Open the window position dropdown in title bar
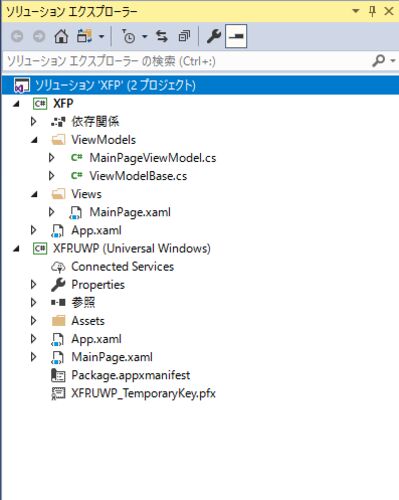 (356, 11)
